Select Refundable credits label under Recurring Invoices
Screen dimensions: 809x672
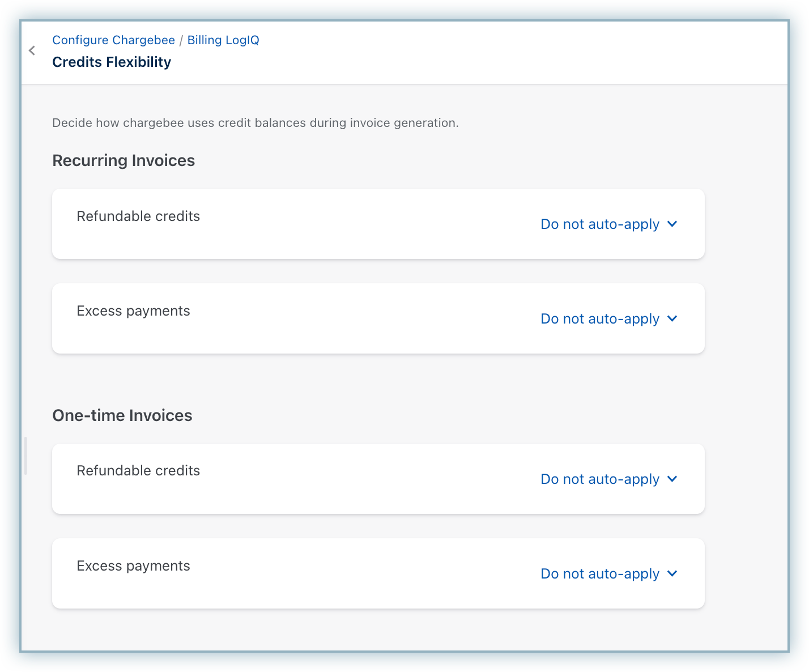[138, 216]
